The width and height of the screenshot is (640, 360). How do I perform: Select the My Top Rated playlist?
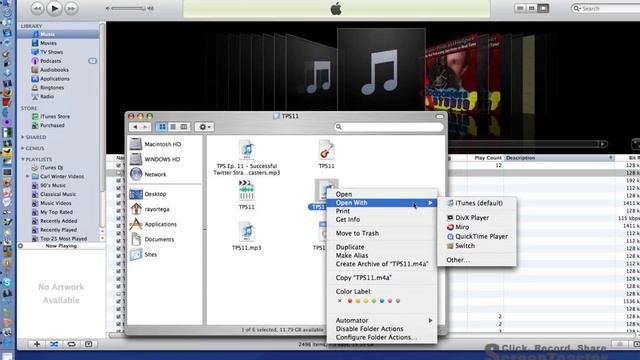pos(56,212)
